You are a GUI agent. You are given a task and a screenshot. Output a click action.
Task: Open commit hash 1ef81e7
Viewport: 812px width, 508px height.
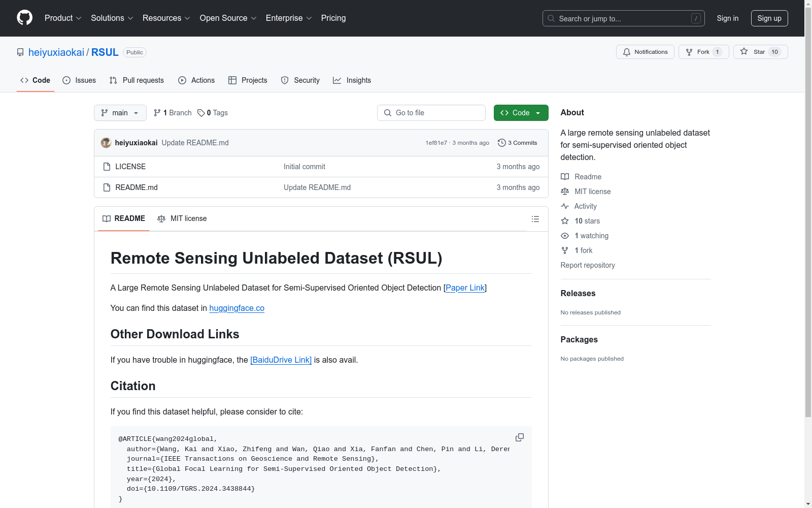[x=436, y=143]
